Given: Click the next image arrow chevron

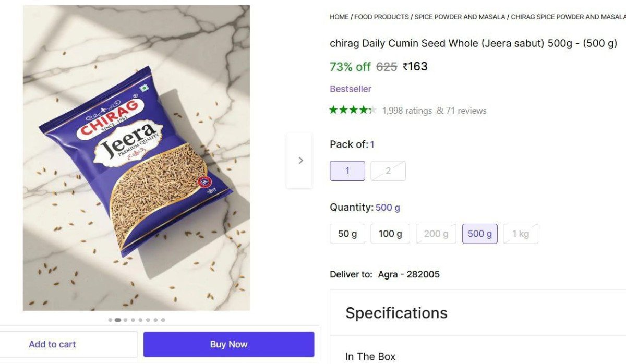Looking at the screenshot, I should coord(300,161).
